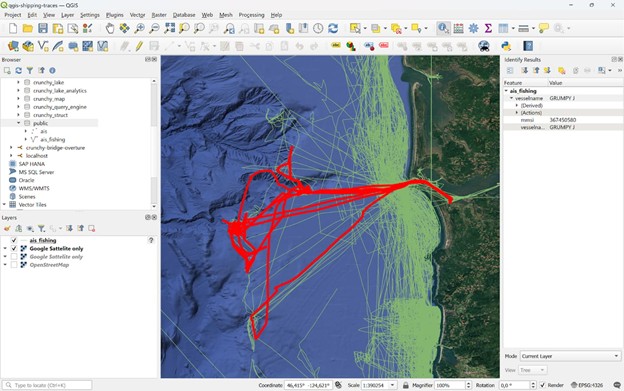Toggle visibility of ais_fishing layer

(x=14, y=240)
